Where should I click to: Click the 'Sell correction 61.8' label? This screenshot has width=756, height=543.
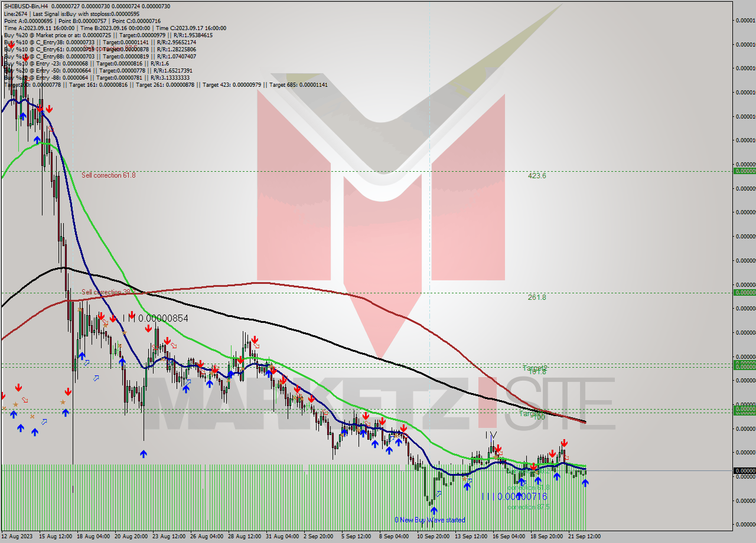[109, 175]
